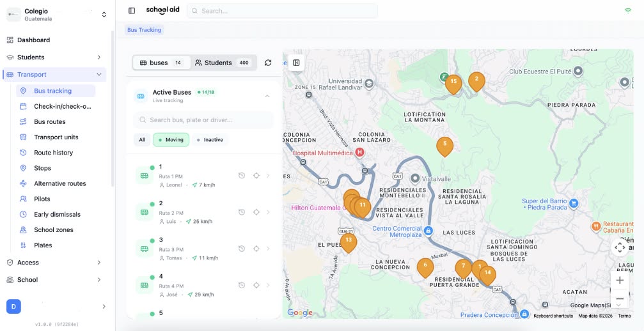Screen dimensions: 644x331
Task: Click the Google logo on map
Action: (x=300, y=313)
